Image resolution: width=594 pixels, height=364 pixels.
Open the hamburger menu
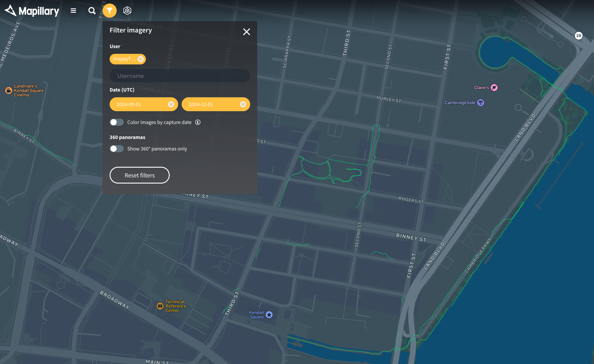[73, 11]
